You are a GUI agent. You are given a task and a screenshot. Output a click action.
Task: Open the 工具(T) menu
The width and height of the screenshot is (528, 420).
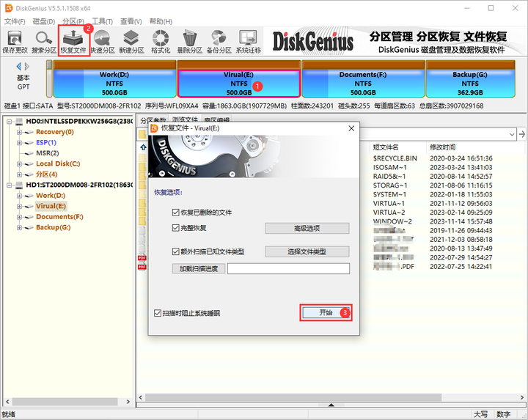click(102, 21)
